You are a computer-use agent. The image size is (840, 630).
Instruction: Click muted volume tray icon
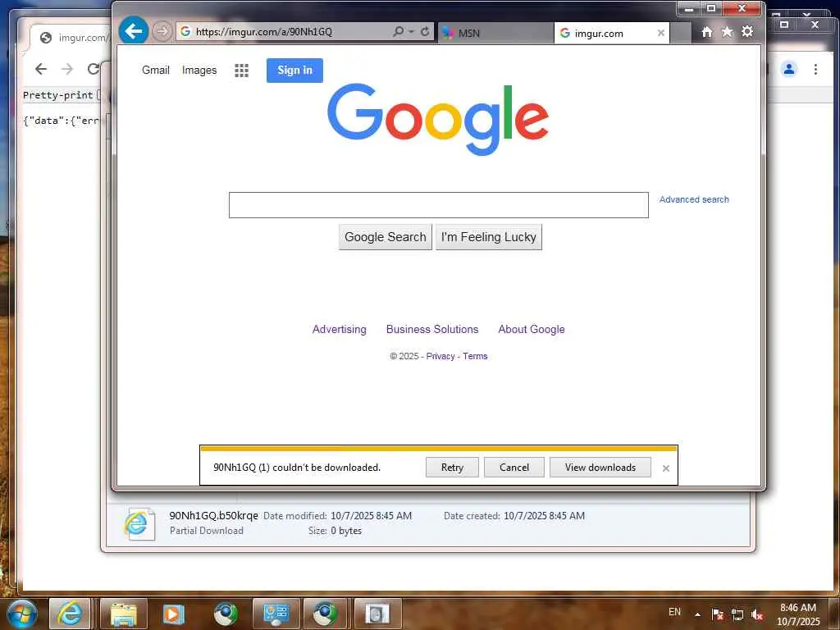[757, 614]
